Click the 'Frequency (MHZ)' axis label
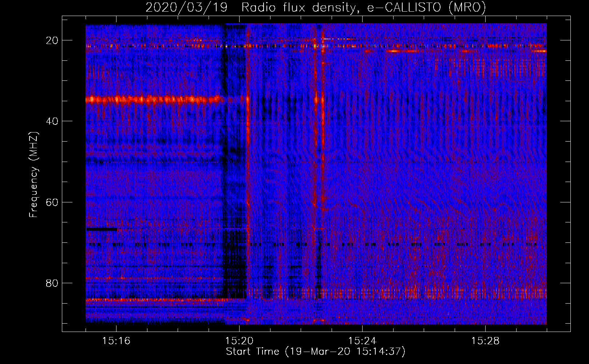 [33, 175]
